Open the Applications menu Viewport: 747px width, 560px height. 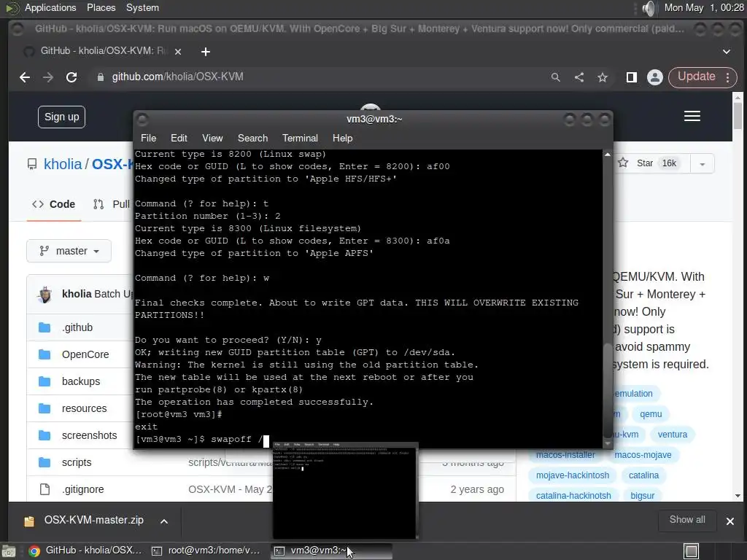[x=50, y=7]
